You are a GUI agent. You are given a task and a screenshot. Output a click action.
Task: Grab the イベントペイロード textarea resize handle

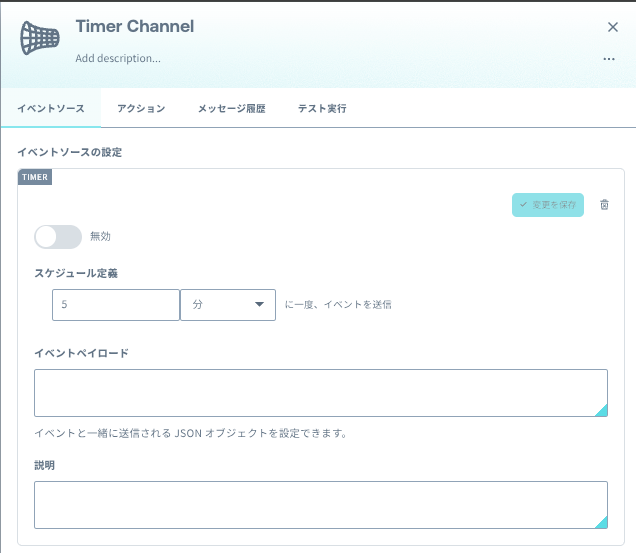[x=602, y=411]
